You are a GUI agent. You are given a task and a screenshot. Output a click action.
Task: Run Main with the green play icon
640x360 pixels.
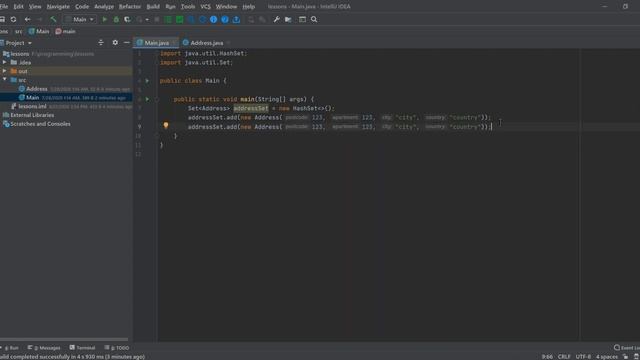point(104,19)
